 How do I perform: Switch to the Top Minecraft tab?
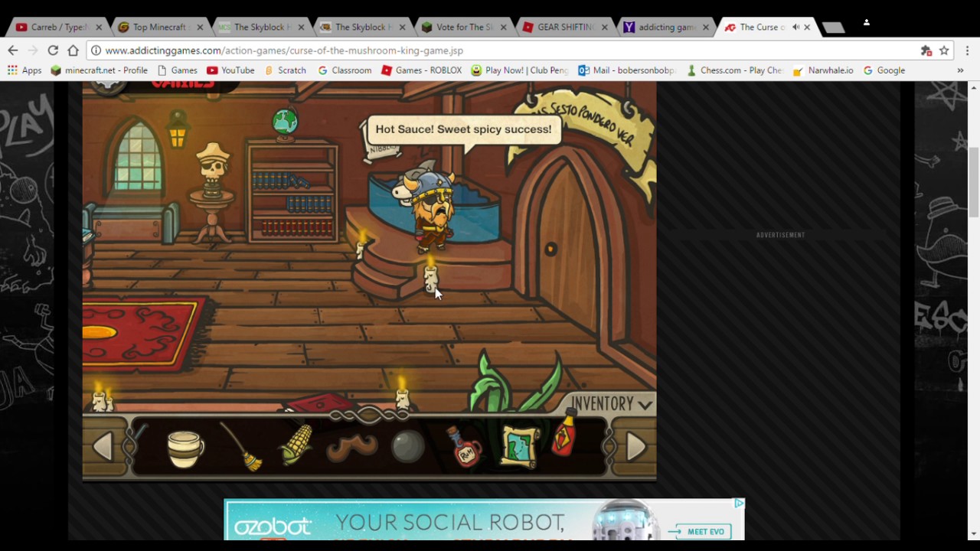point(158,27)
